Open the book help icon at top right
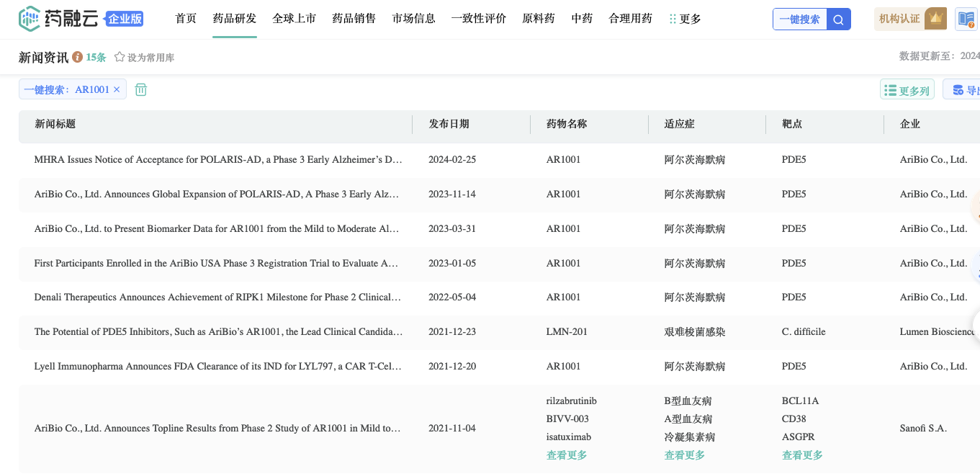The height and width of the screenshot is (474, 980). click(966, 19)
